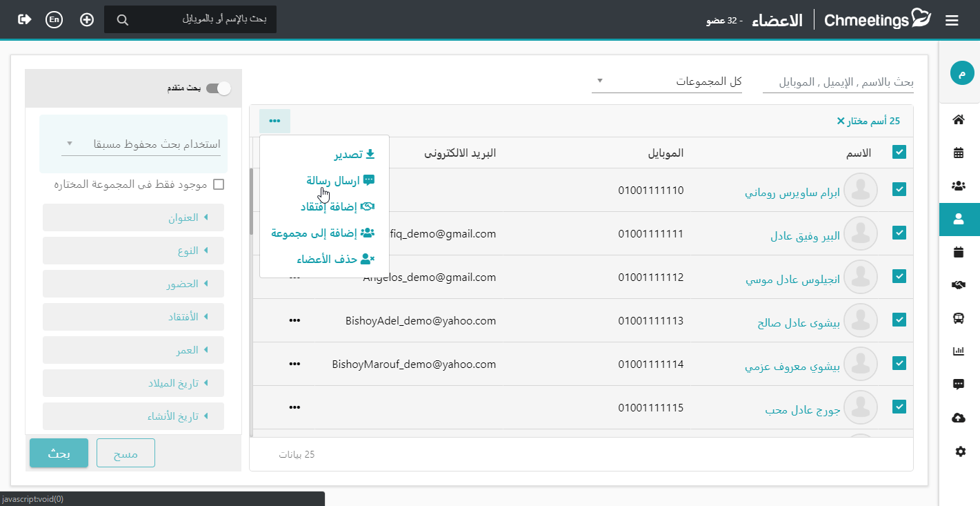Click the plus add icon in top bar

[x=87, y=19]
